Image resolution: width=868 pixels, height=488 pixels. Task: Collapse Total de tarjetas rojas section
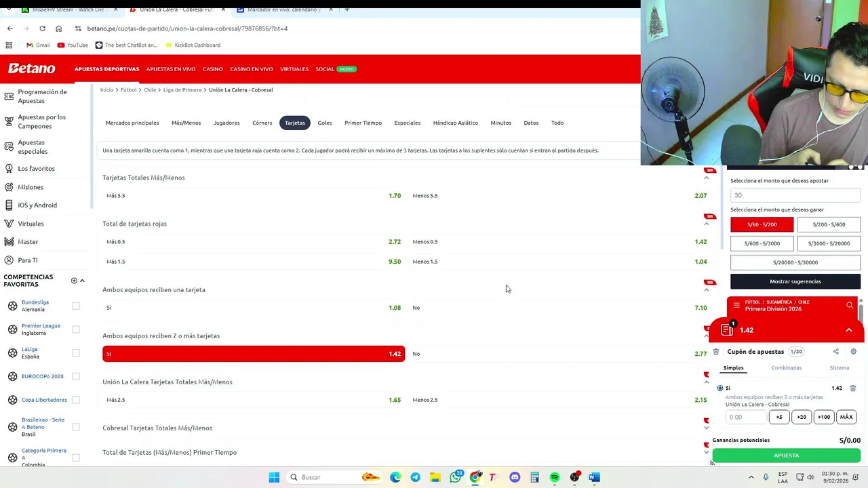click(x=706, y=224)
